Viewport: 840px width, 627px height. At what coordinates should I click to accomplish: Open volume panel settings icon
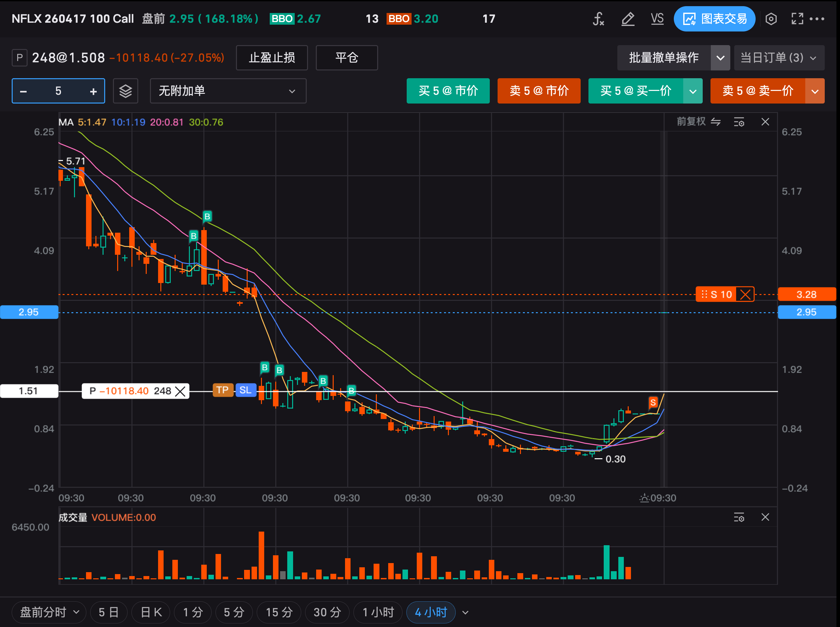tap(739, 517)
